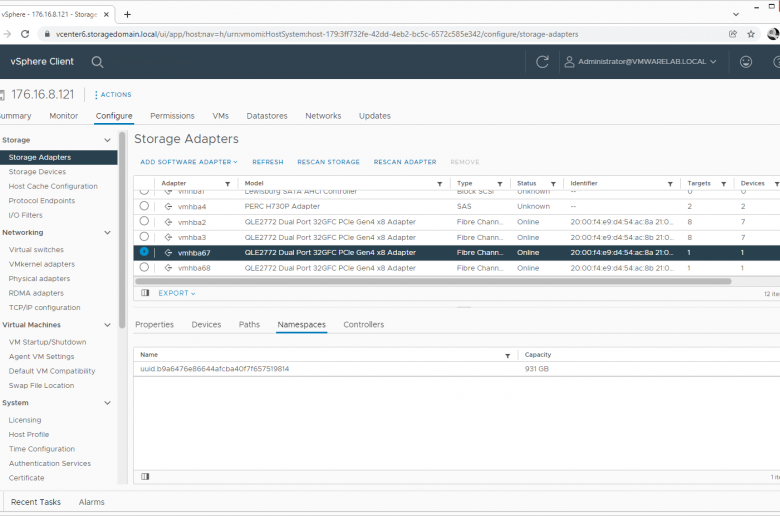
Task: Close the vSphere browser tab
Action: tap(106, 14)
